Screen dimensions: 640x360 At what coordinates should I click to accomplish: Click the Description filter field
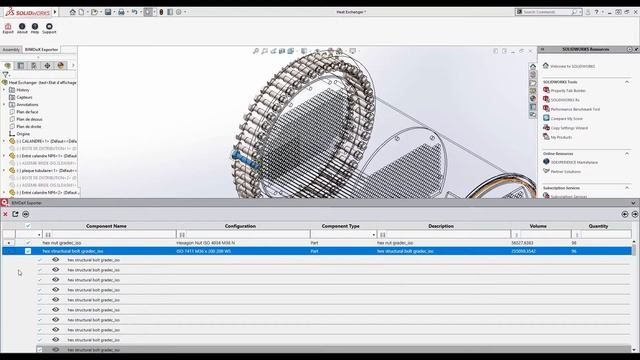point(444,235)
